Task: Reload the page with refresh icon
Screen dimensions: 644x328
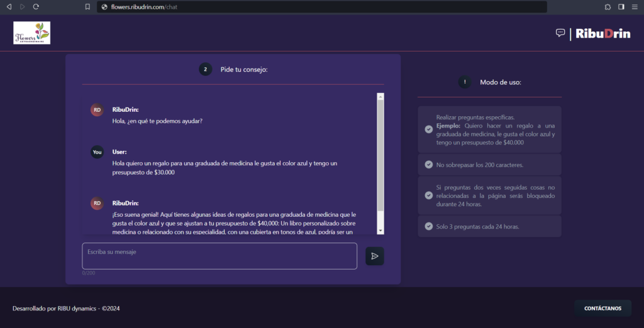Action: pos(36,6)
